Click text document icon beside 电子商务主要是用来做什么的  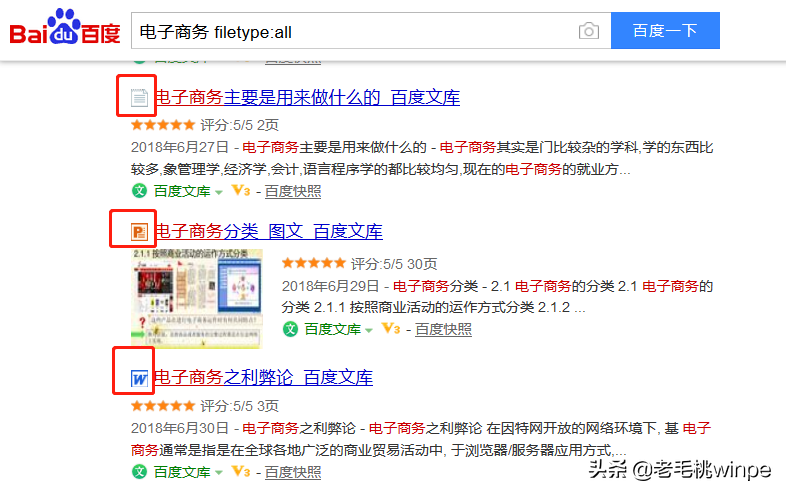[x=139, y=97]
